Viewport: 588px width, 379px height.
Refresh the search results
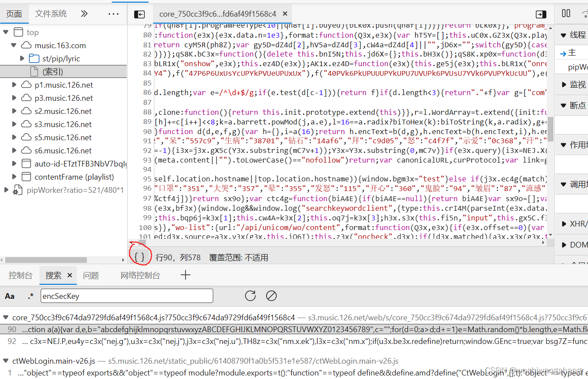pos(250,296)
